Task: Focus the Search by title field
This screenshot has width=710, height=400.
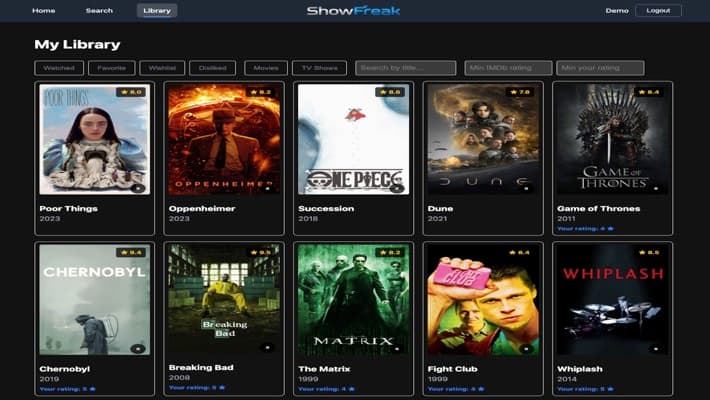Action: tap(406, 68)
